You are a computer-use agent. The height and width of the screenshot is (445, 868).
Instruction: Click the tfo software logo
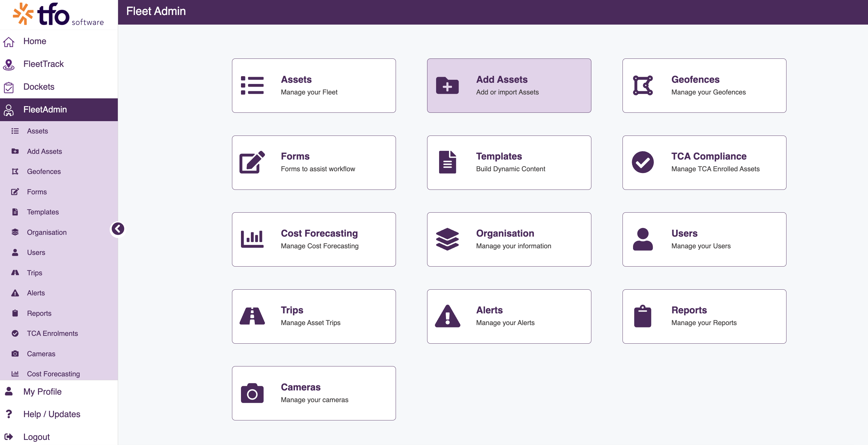pyautogui.click(x=58, y=14)
